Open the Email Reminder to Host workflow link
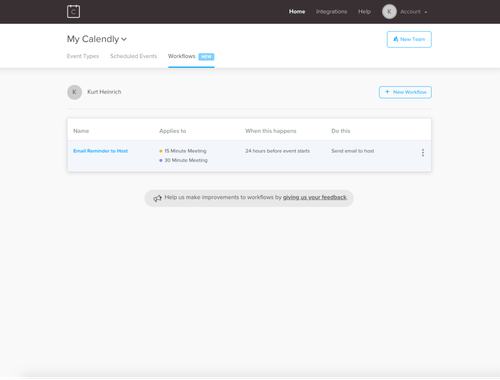 point(100,151)
